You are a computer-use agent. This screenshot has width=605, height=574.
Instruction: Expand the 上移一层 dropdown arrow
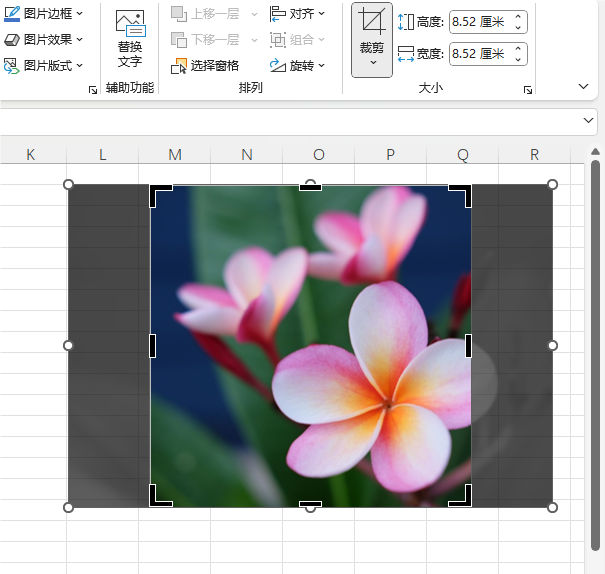click(x=254, y=14)
